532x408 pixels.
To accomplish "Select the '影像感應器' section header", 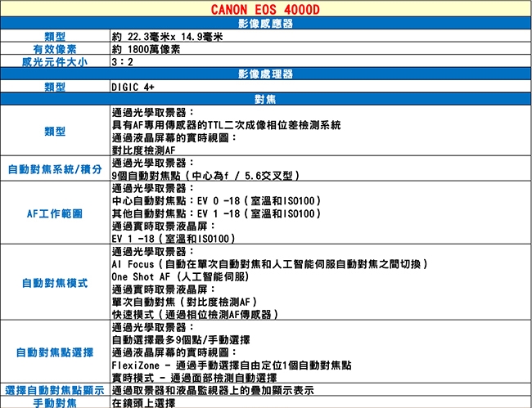I will tap(266, 23).
